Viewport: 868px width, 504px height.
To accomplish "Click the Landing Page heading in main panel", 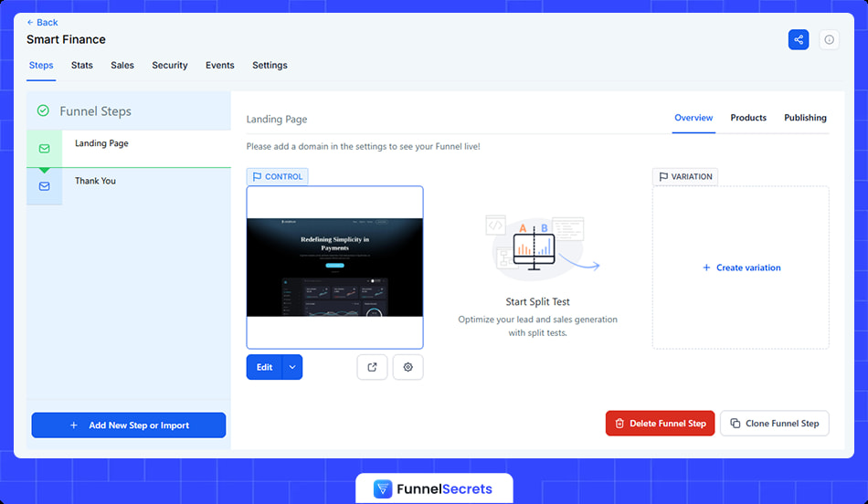I will pyautogui.click(x=277, y=119).
